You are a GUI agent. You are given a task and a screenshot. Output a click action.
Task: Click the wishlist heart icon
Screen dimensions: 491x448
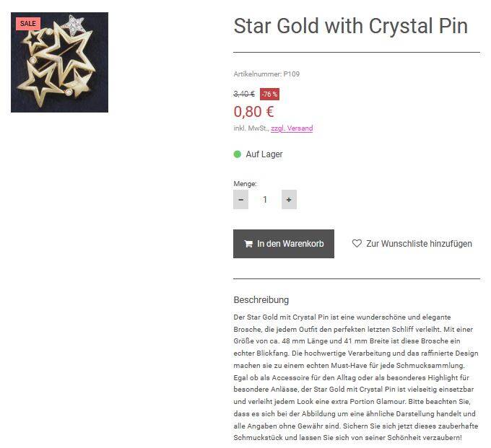(357, 244)
